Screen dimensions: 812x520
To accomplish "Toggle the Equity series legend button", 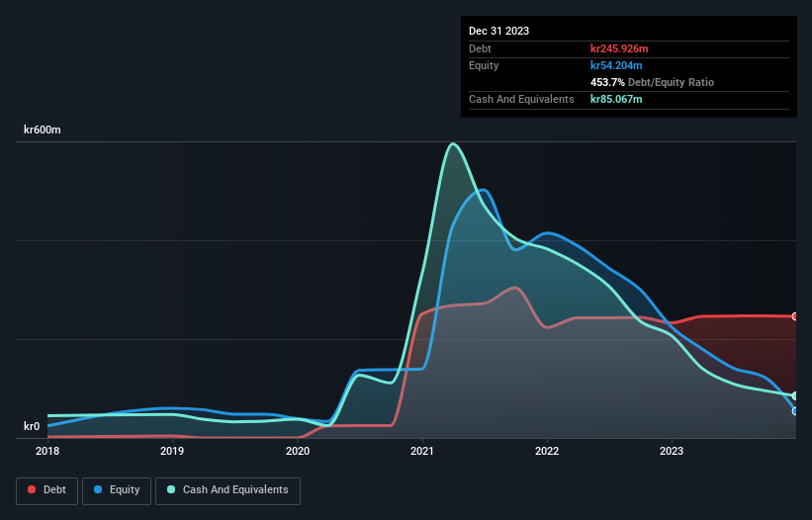I will pos(117,490).
